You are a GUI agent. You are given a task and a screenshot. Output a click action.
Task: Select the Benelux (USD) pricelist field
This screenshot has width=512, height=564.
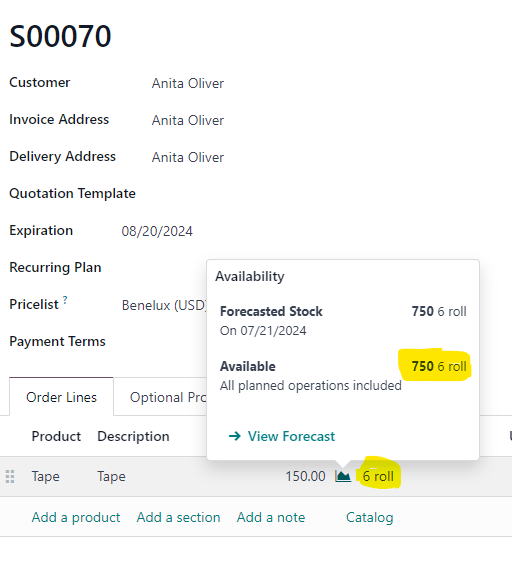pos(164,305)
